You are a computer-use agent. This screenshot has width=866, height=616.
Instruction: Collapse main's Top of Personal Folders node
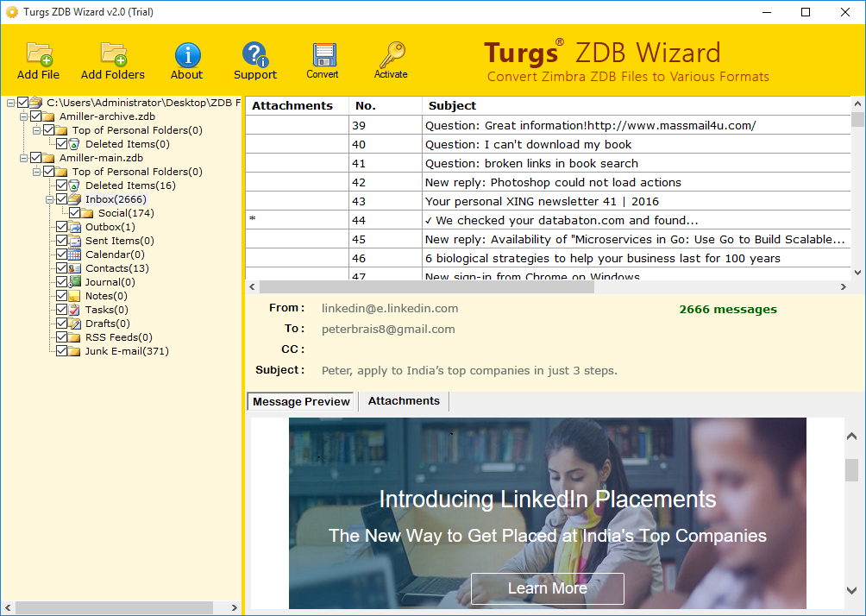click(x=36, y=173)
